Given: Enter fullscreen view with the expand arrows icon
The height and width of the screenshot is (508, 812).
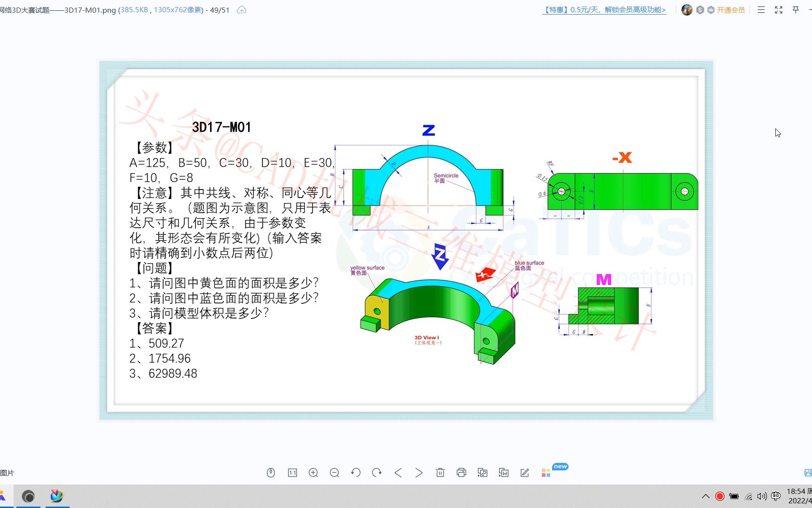Looking at the screenshot, I should (x=779, y=10).
